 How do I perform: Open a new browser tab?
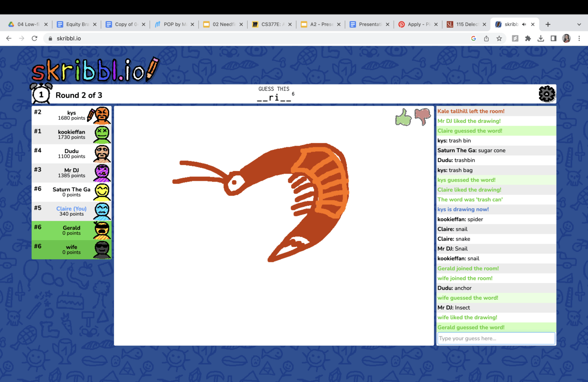pyautogui.click(x=548, y=24)
